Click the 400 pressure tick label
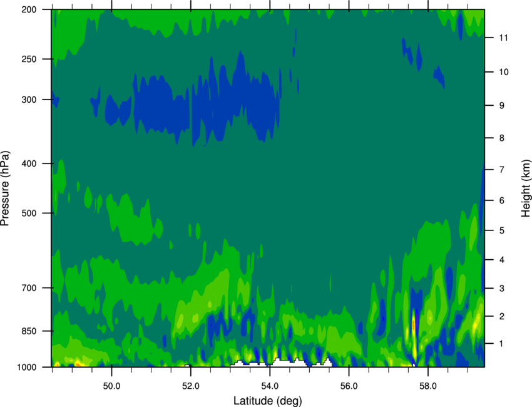Screen dimensions: 532x407 [29, 163]
